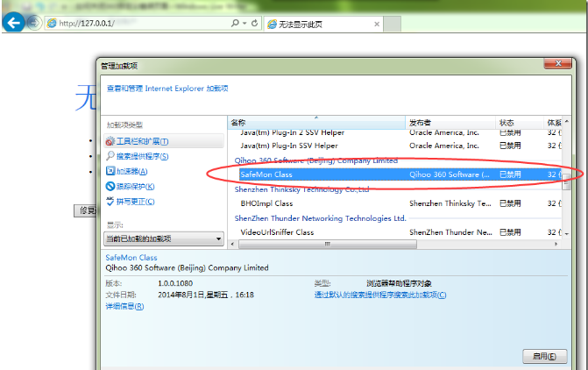Viewport: 588px width, 370px height.
Task: Close the 管理加载项 dialog
Action: click(x=557, y=64)
